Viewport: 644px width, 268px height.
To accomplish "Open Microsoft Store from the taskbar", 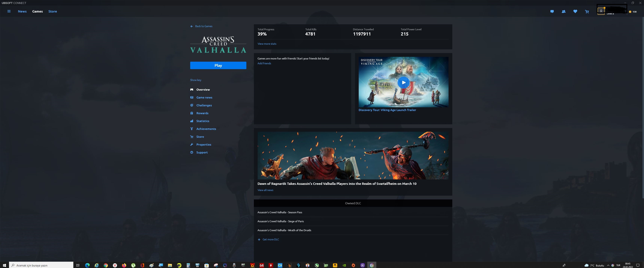I will coord(206,265).
